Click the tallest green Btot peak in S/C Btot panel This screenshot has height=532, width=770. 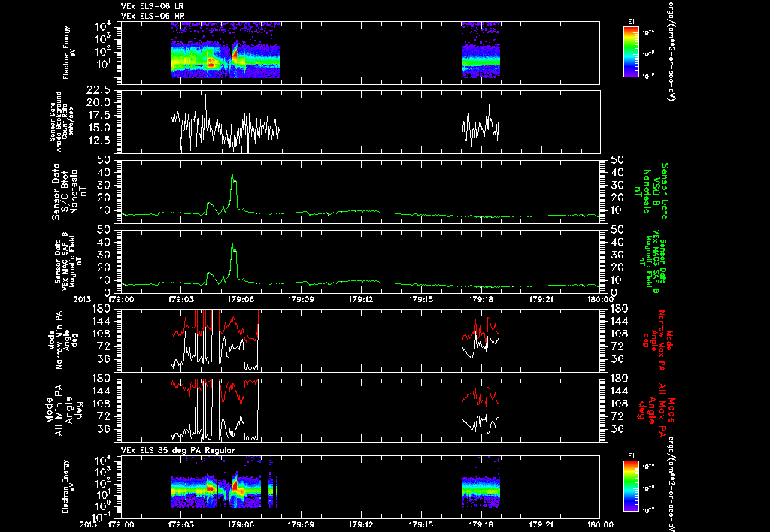click(x=232, y=173)
